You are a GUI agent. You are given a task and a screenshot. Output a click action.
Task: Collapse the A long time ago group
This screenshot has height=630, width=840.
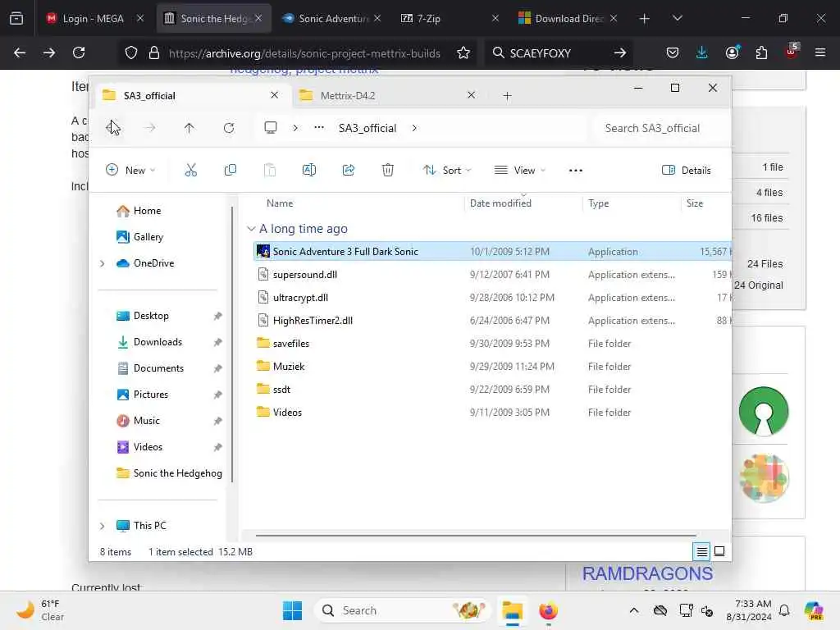click(x=251, y=229)
